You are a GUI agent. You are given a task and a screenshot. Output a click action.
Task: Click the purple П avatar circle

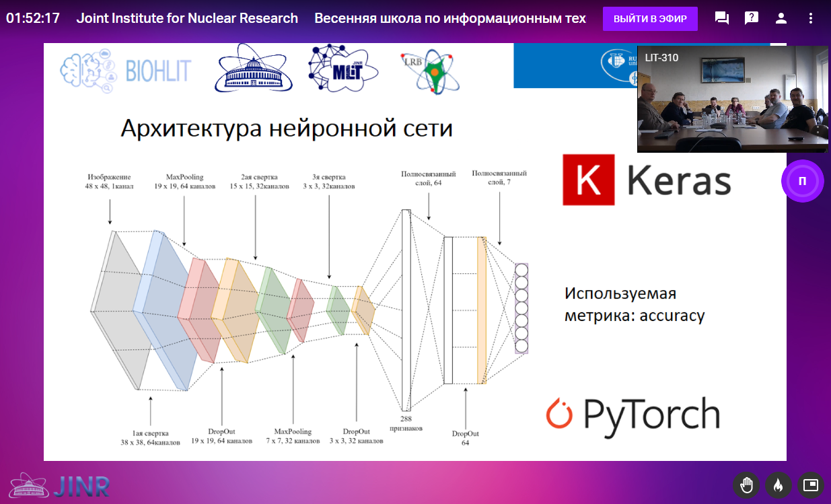[802, 181]
